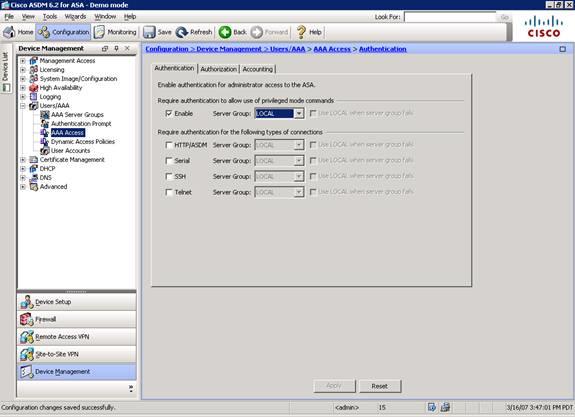Viewport: 575px width, 417px height.
Task: Follow the AAA Access breadcrumb link
Action: pyautogui.click(x=332, y=49)
